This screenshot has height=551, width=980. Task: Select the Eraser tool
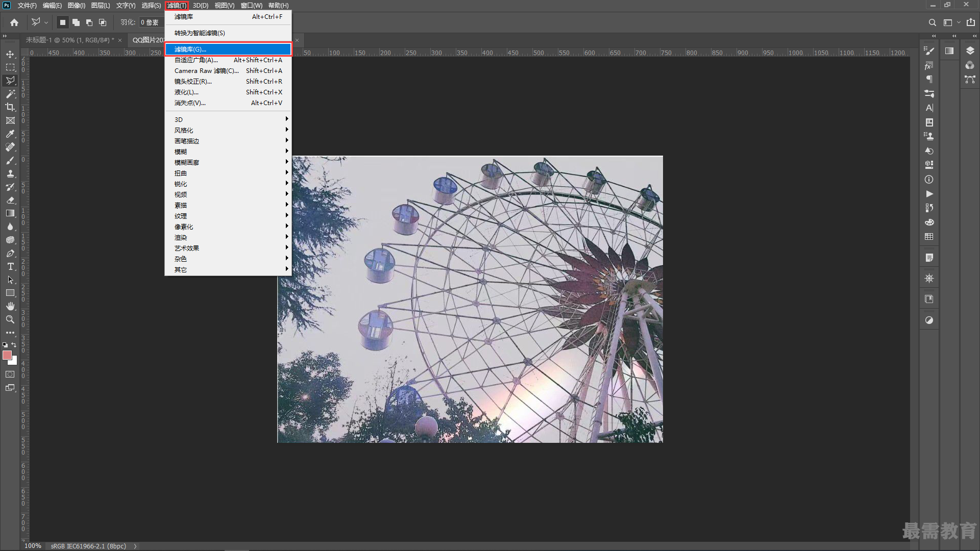click(10, 200)
